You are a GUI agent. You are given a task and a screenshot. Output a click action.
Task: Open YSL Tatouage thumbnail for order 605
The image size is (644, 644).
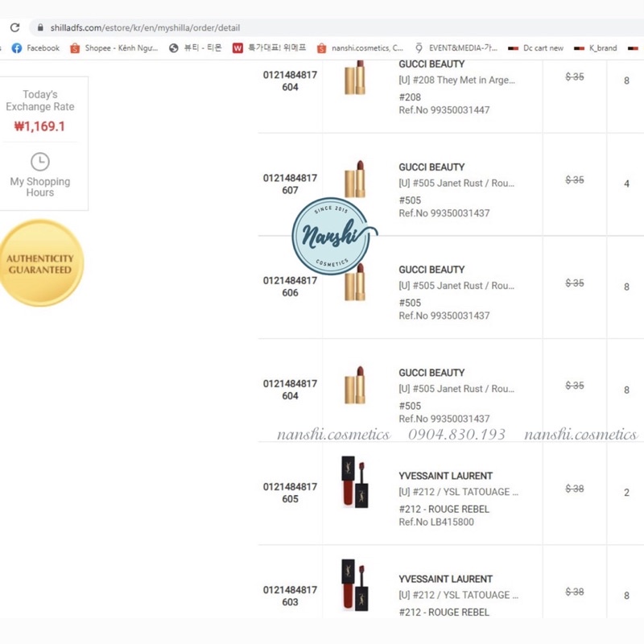(355, 481)
